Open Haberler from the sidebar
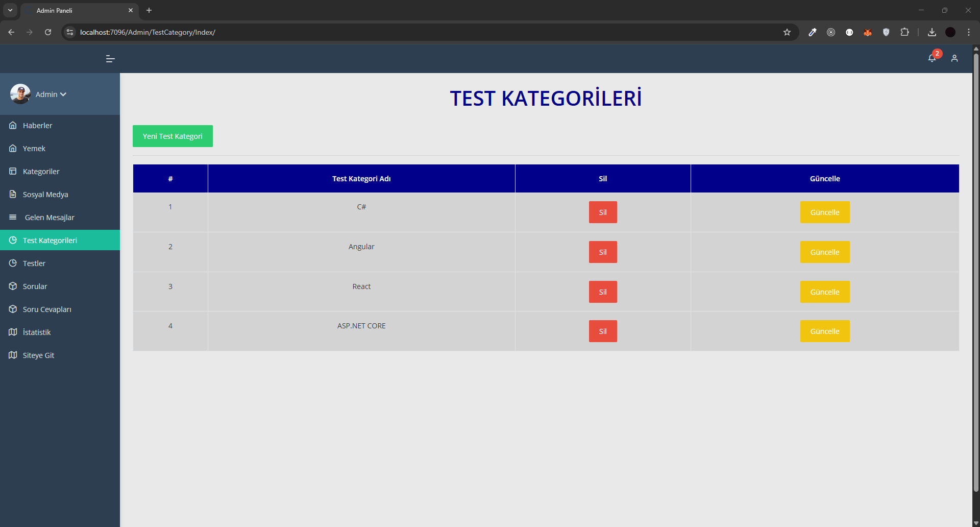980x527 pixels. tap(37, 126)
